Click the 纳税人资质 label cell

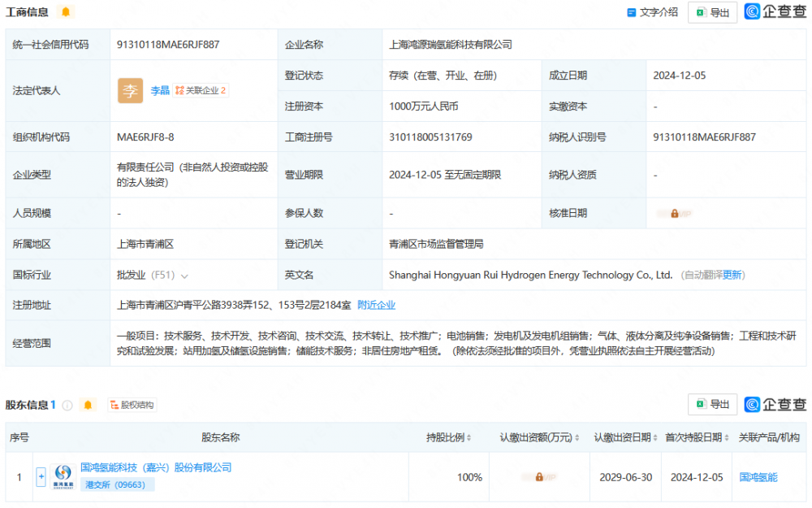click(x=594, y=175)
